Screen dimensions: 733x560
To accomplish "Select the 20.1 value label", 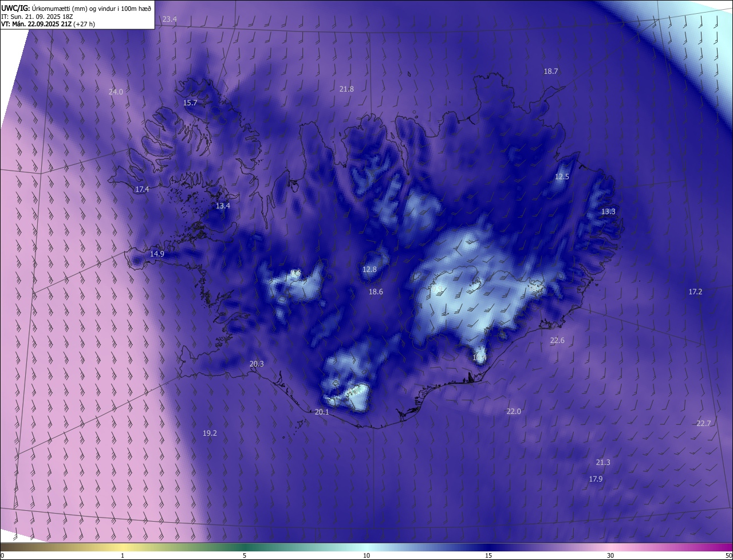I will (322, 412).
